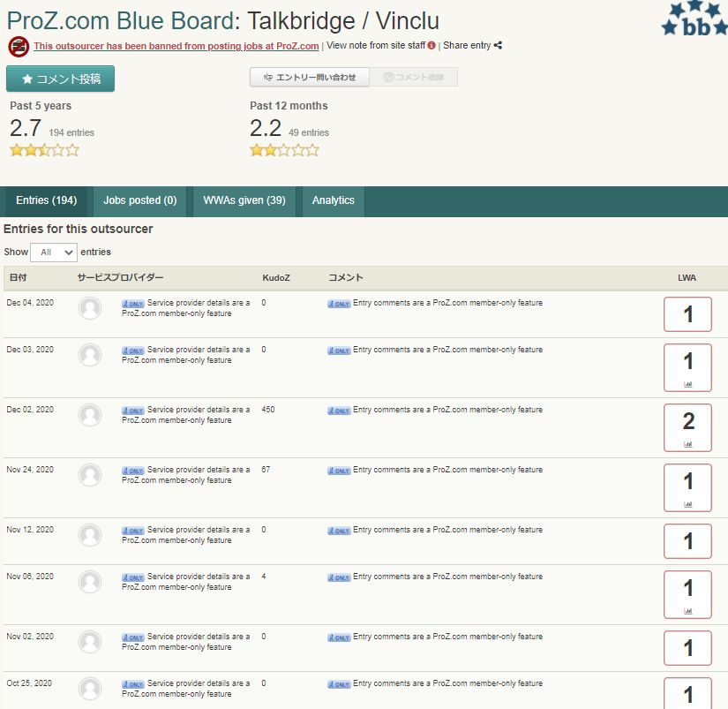
Task: Click the provider avatar for Dec 03, 2020
Action: 90,355
